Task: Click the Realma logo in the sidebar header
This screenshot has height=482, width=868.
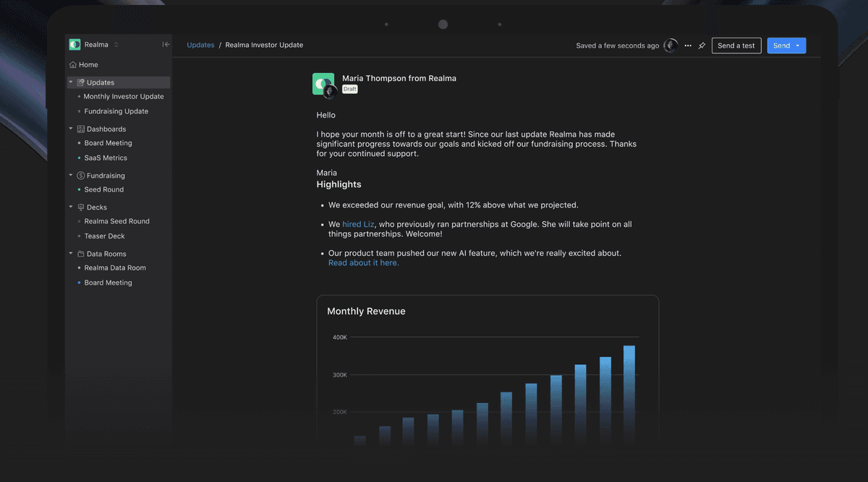Action: (75, 45)
